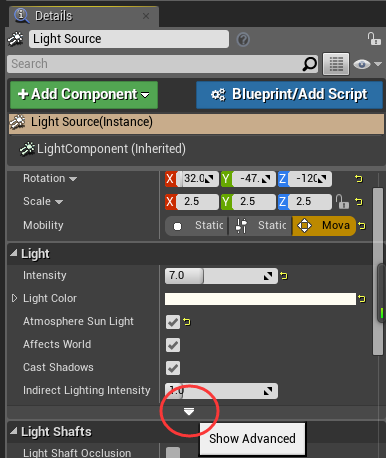Collapse the Light section header
This screenshot has height=458, width=386.
click(14, 253)
